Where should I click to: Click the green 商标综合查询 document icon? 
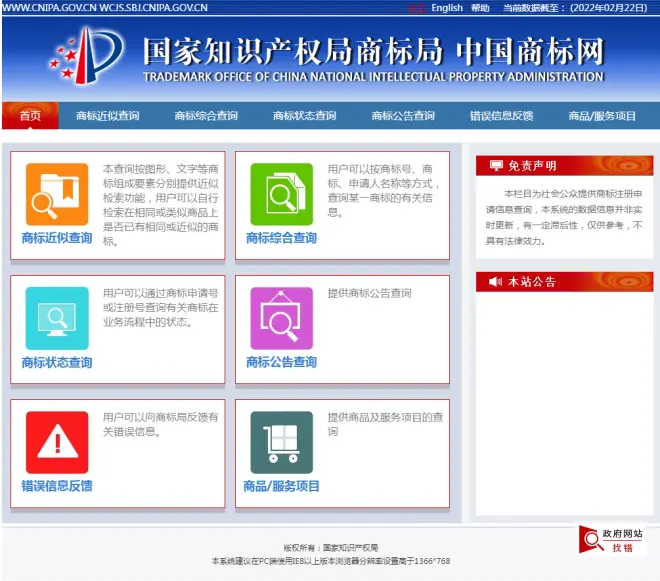point(282,194)
